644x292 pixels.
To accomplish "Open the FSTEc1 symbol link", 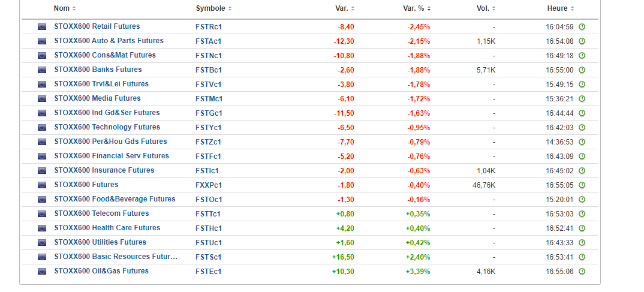I will click(x=208, y=272).
